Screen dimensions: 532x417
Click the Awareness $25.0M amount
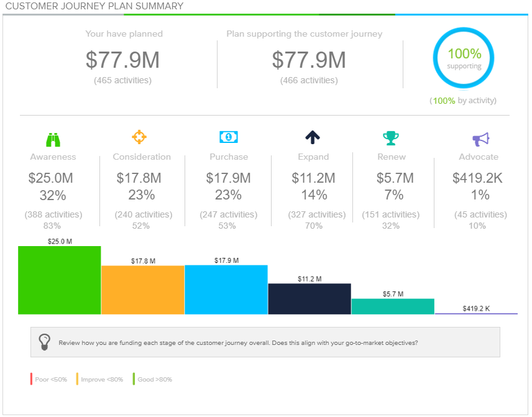[x=50, y=178]
